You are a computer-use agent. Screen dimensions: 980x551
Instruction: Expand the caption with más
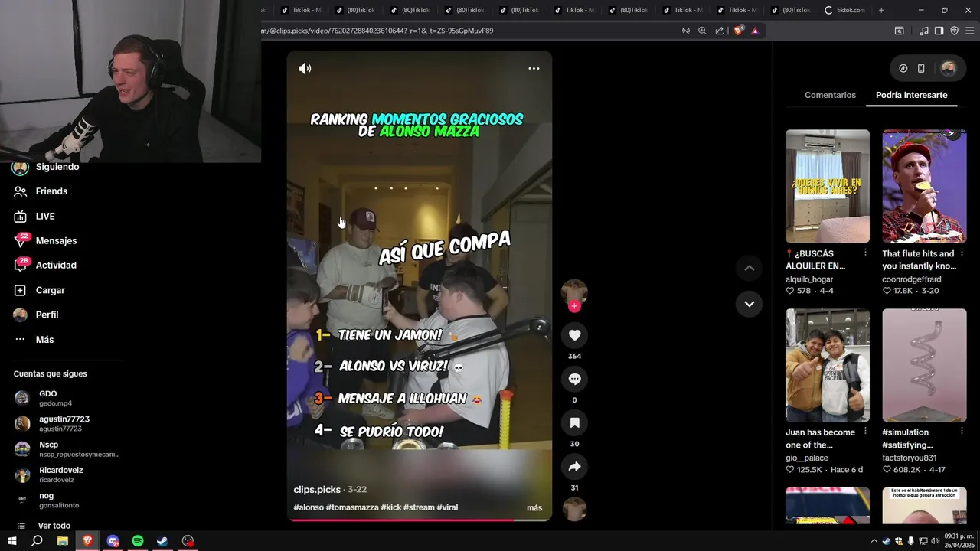click(x=534, y=508)
